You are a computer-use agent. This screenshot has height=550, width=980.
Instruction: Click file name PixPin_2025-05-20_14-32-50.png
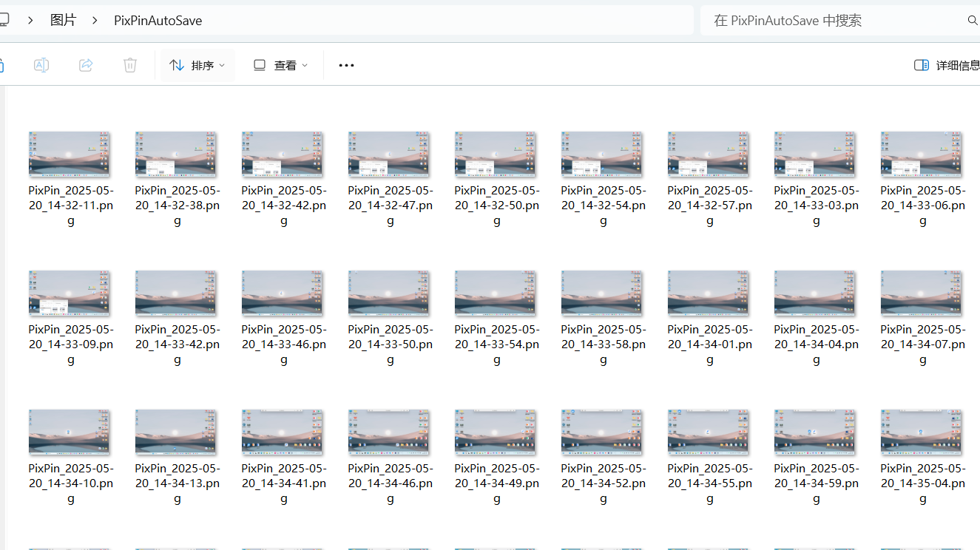497,206
